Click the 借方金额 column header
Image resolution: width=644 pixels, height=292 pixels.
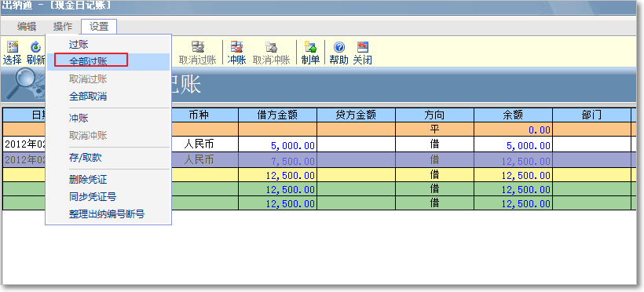tap(278, 115)
